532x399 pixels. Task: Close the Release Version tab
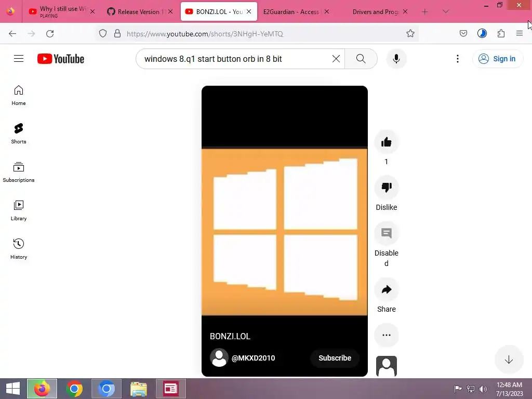(170, 11)
